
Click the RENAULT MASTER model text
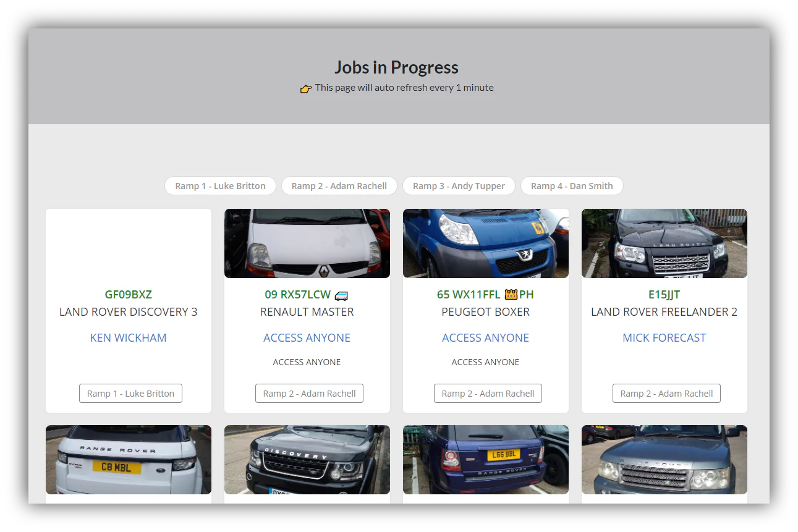tap(307, 312)
